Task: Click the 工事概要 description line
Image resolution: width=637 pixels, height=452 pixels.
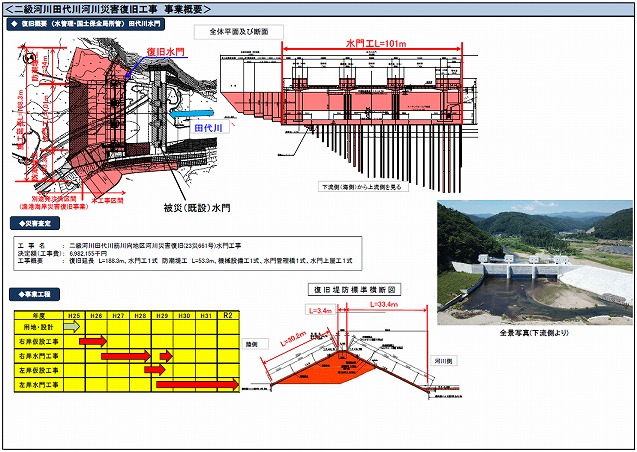Action: [185, 261]
